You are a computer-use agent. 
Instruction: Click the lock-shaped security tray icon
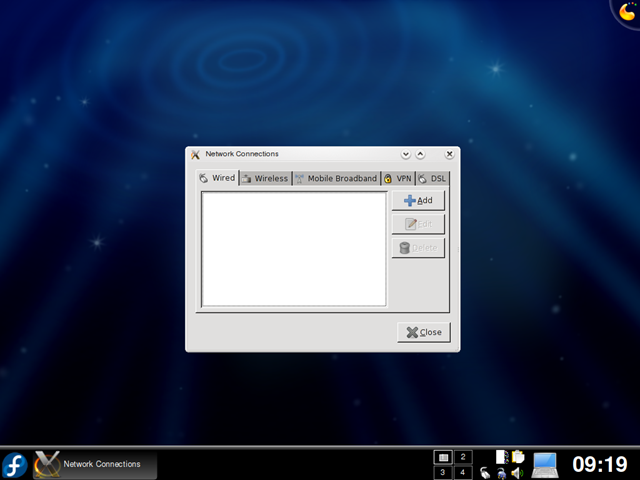click(x=502, y=473)
